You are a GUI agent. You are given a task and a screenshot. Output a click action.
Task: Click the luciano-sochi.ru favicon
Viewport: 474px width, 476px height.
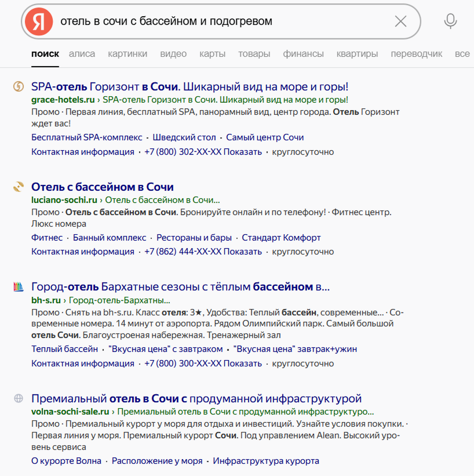coord(19,187)
